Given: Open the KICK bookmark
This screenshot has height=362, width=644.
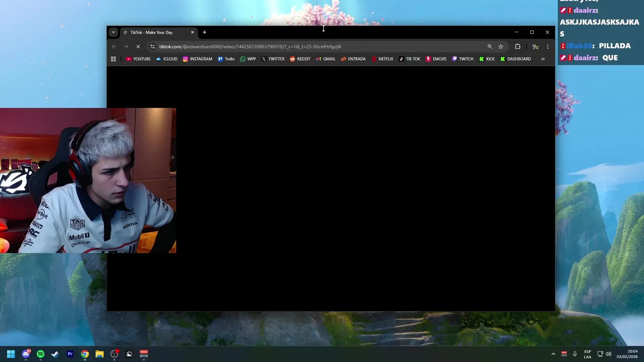Looking at the screenshot, I should [487, 59].
